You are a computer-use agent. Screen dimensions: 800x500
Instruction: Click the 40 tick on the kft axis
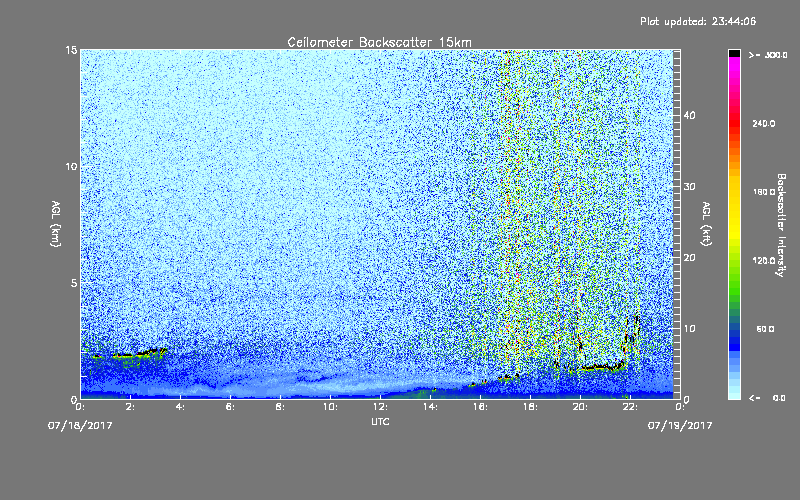point(689,115)
